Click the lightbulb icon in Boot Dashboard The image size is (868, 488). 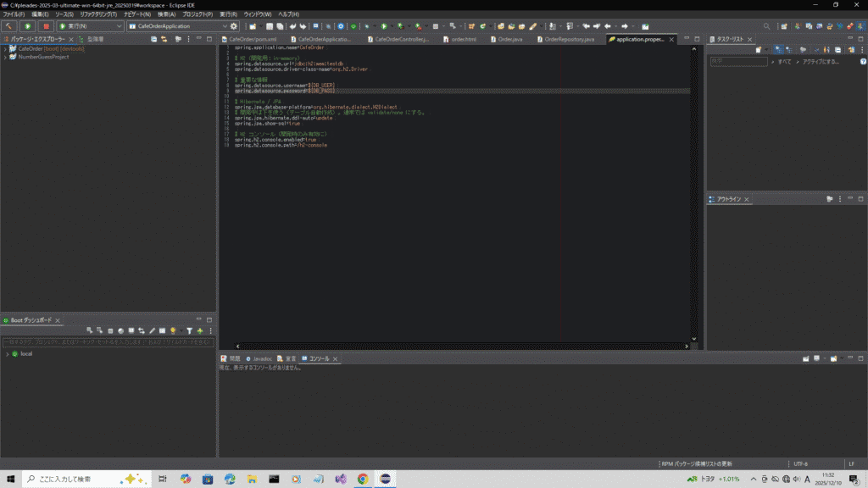(172, 330)
